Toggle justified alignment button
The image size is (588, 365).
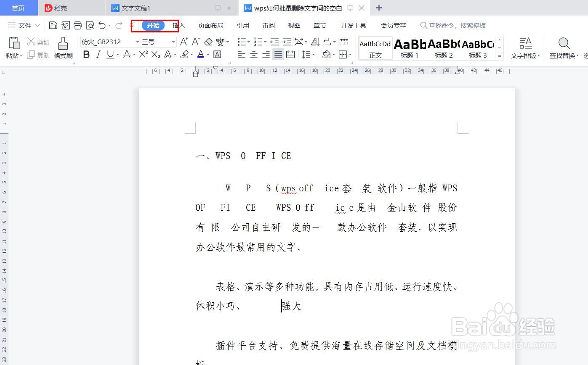278,54
